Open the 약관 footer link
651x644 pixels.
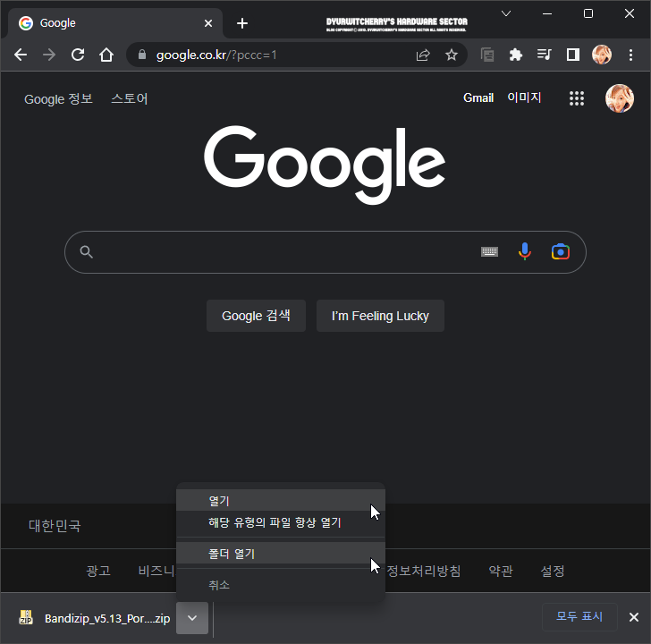click(501, 571)
